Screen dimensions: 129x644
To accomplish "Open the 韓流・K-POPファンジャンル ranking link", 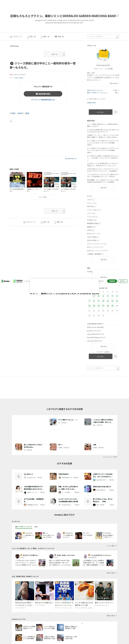I will coord(97,93).
